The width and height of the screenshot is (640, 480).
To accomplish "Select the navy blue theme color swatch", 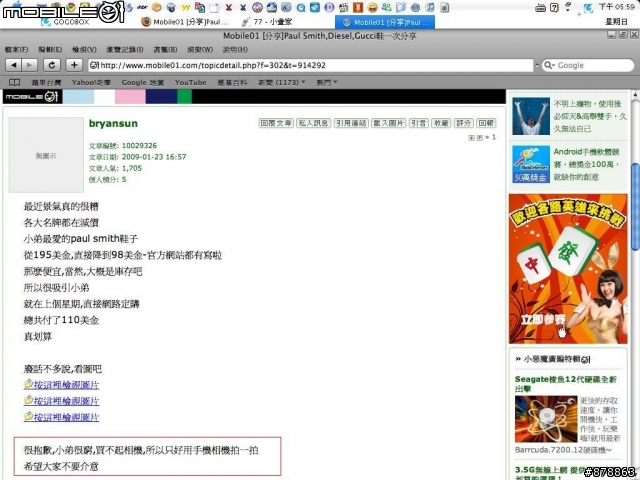I will pos(161,97).
